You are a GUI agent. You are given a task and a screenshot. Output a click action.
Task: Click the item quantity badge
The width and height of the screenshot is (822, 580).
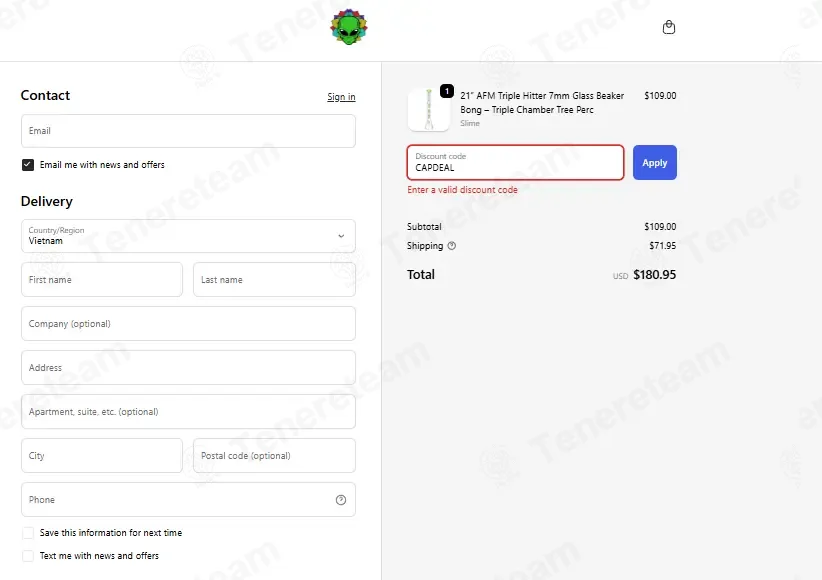(447, 91)
